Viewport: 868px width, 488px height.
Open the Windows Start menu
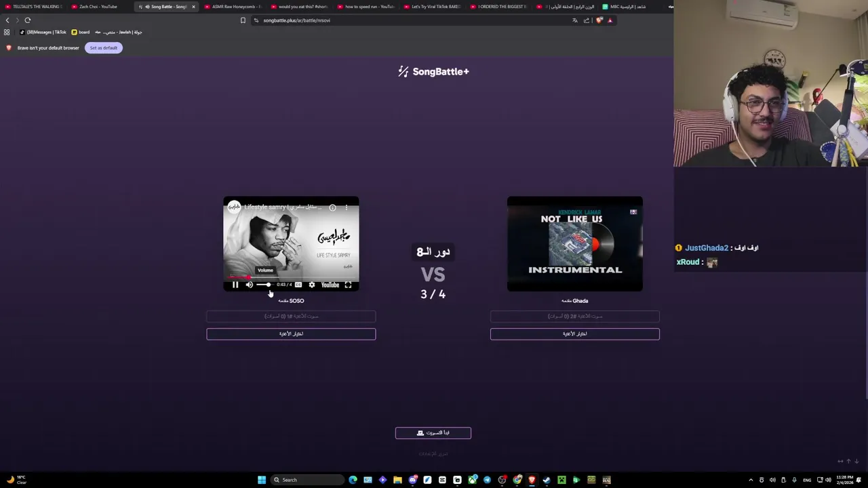[x=262, y=480]
